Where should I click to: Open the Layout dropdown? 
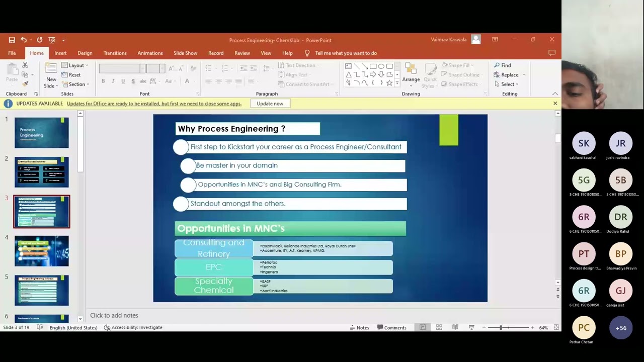pyautogui.click(x=74, y=65)
